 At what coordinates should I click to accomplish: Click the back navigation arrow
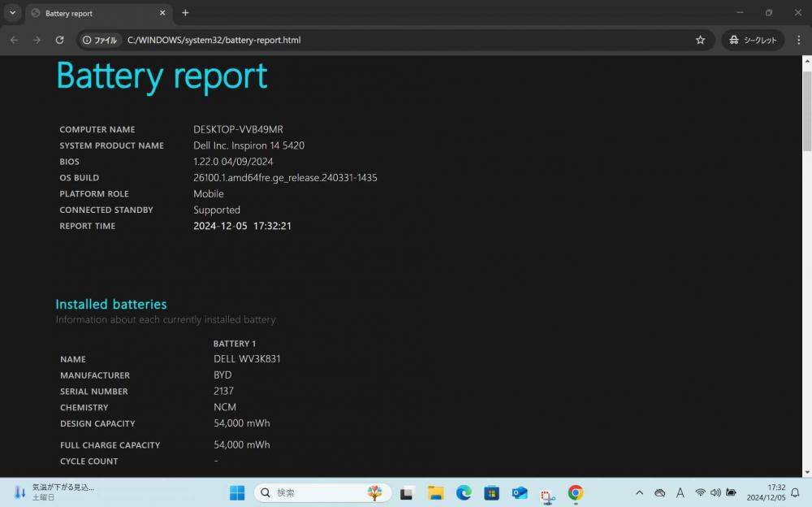point(14,40)
